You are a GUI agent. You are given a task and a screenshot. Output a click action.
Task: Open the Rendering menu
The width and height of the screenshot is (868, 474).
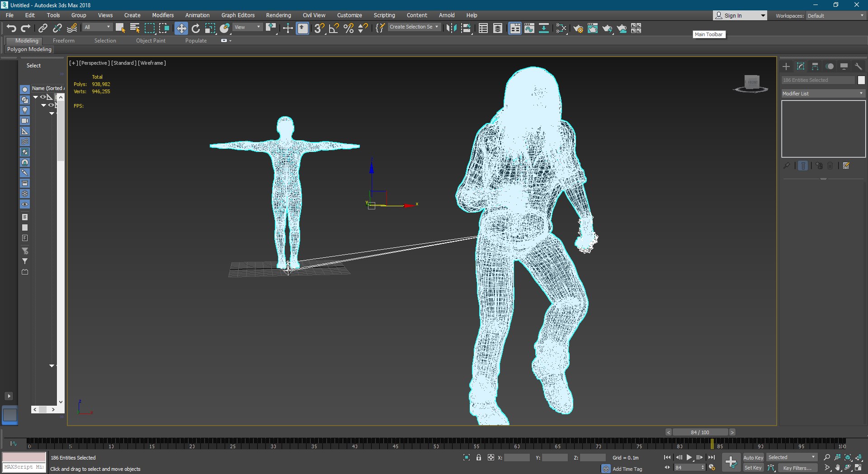coord(278,15)
